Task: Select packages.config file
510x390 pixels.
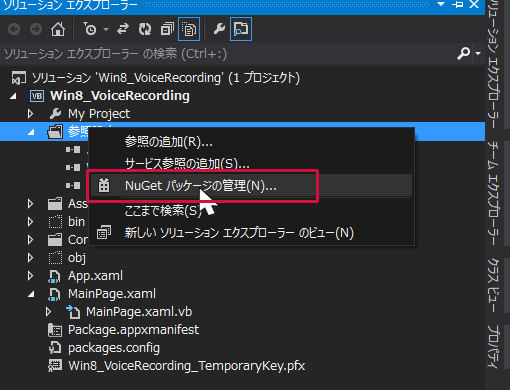Action: click(114, 348)
